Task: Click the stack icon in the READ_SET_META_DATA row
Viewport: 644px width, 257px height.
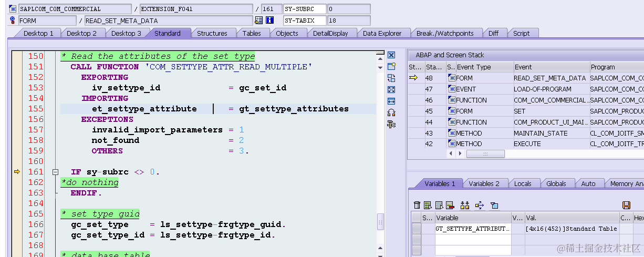Action: (x=451, y=78)
